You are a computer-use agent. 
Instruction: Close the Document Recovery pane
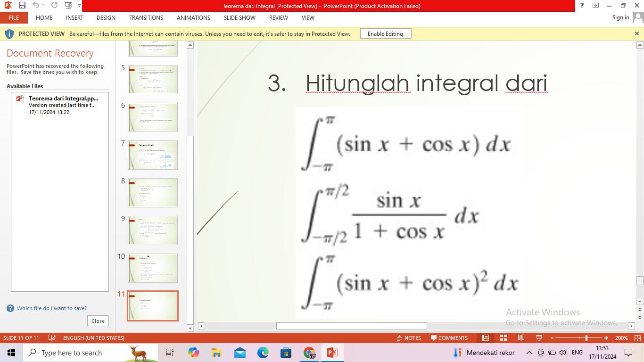click(x=98, y=321)
